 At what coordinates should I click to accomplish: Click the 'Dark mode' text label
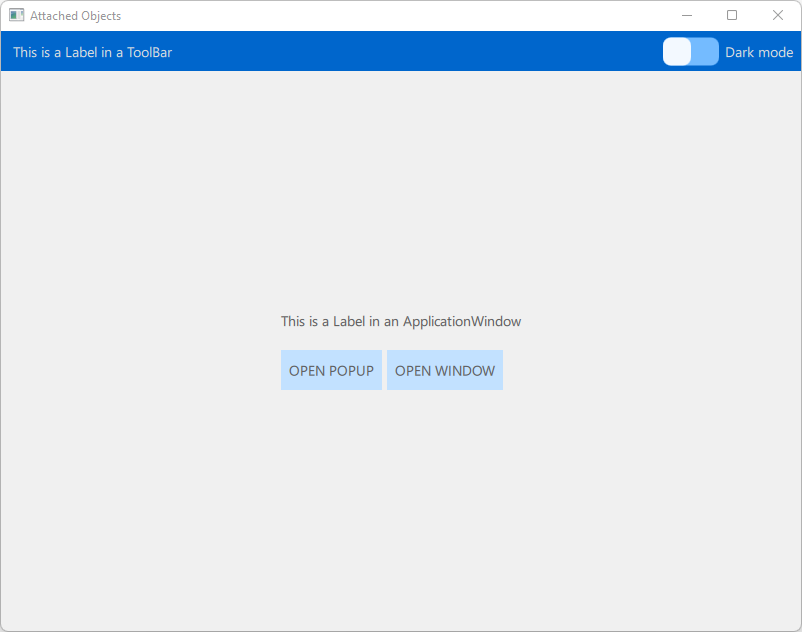click(x=759, y=51)
